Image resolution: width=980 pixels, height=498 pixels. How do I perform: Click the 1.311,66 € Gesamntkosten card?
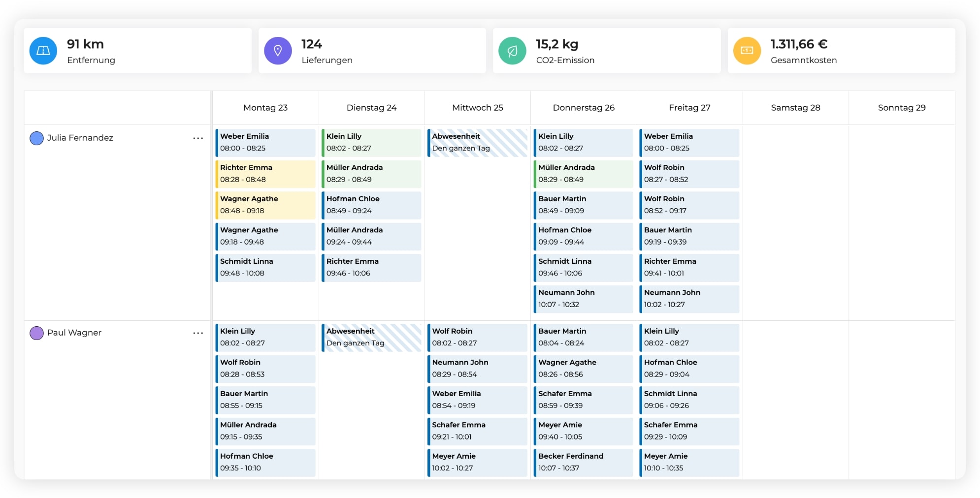point(841,51)
